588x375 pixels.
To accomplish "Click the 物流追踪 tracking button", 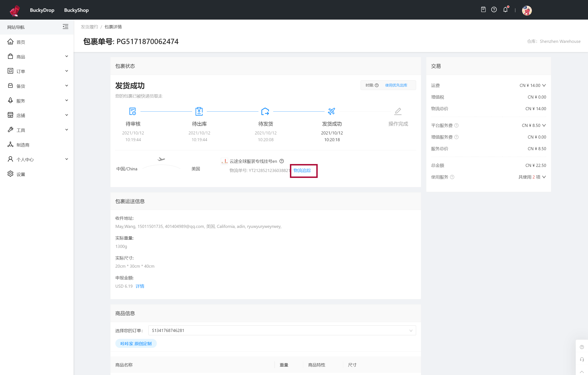I will point(303,170).
